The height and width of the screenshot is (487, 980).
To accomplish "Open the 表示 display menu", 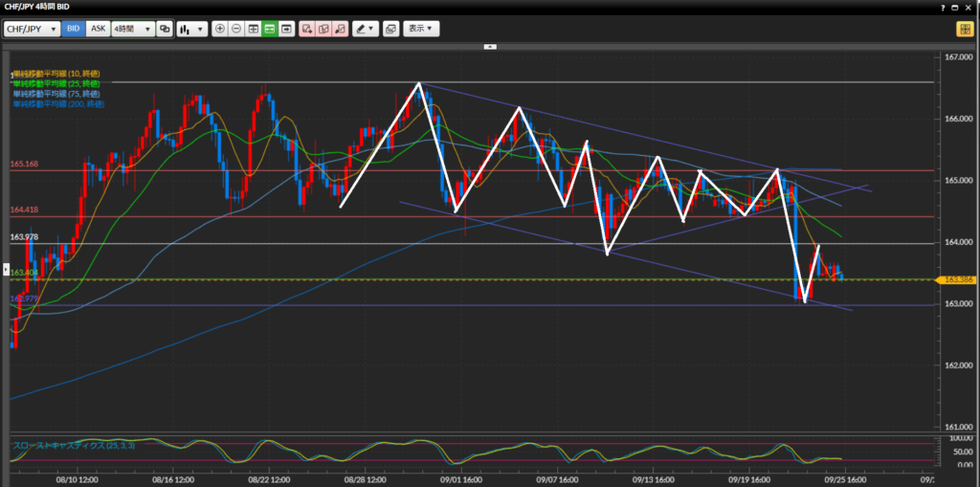I will (x=421, y=29).
